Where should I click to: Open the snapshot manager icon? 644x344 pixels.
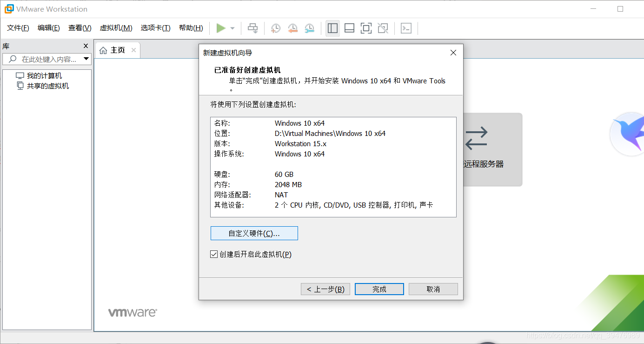pyautogui.click(x=309, y=28)
